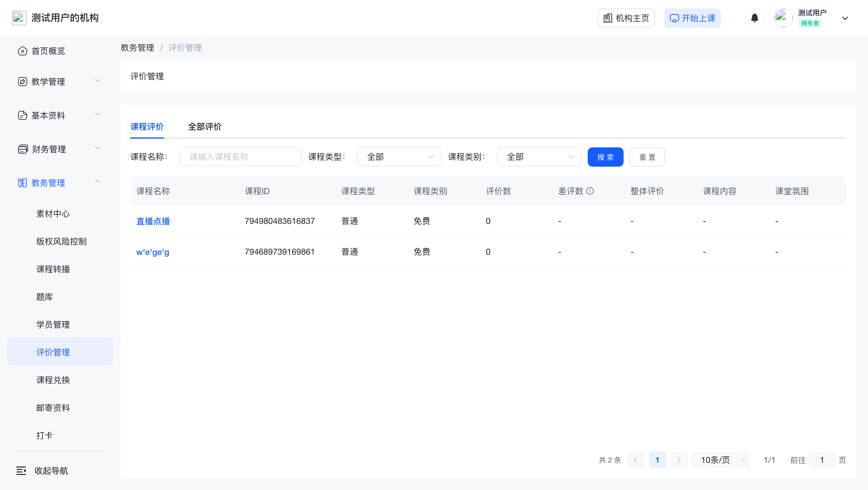Click the 共 2 条 total count
Viewport: 868px width, 490px height.
click(610, 460)
